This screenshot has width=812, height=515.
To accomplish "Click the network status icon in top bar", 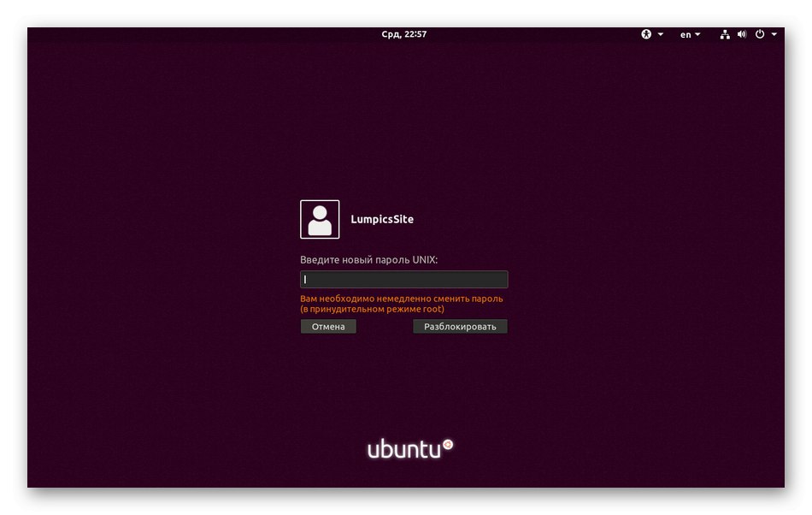I will tap(724, 34).
